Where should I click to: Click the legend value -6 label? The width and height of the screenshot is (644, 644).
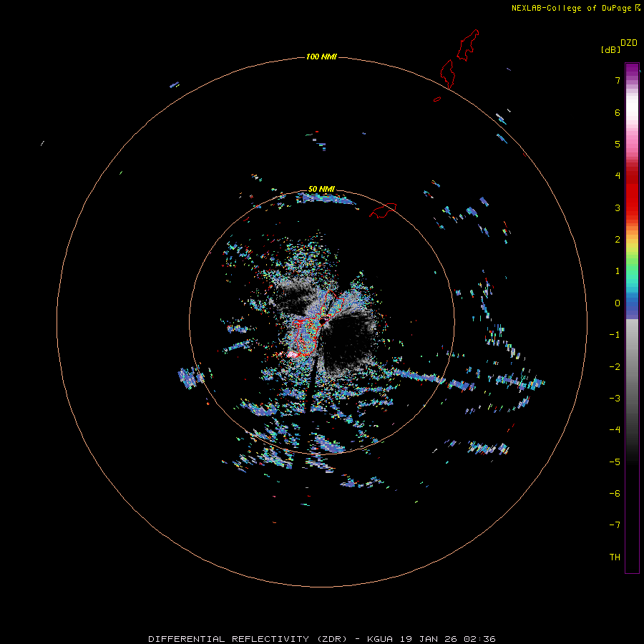pos(615,494)
